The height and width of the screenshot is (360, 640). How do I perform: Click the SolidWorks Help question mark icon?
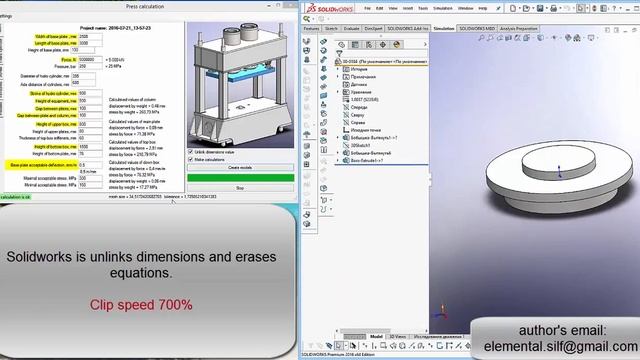tap(614, 8)
